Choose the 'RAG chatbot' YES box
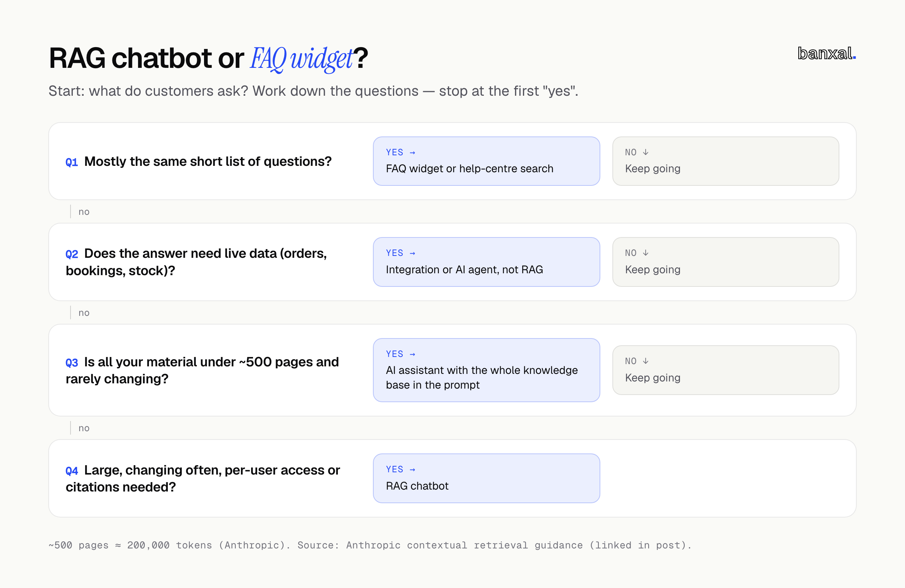The height and width of the screenshot is (588, 905). pyautogui.click(x=486, y=478)
